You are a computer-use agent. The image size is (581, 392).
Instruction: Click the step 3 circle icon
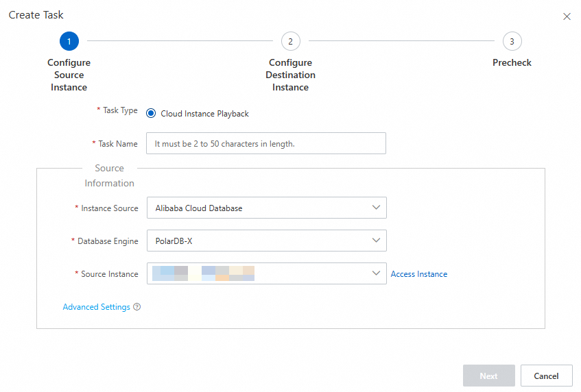(512, 41)
